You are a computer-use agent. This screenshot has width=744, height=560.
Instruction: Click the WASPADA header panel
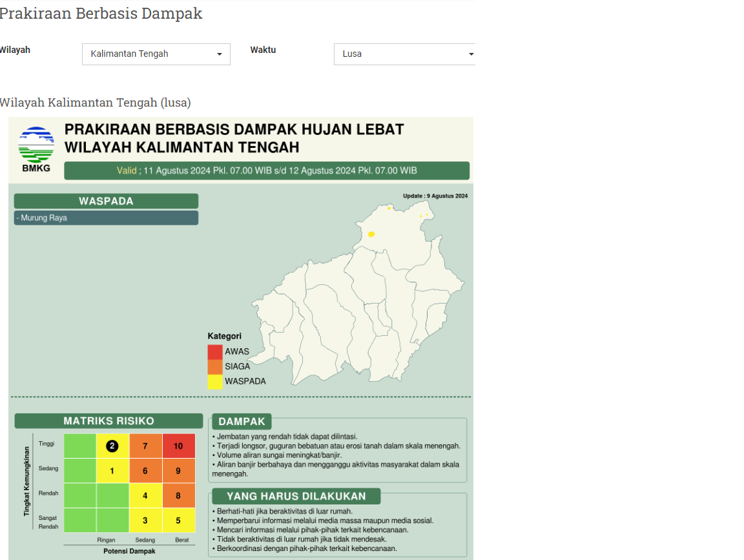(x=107, y=201)
